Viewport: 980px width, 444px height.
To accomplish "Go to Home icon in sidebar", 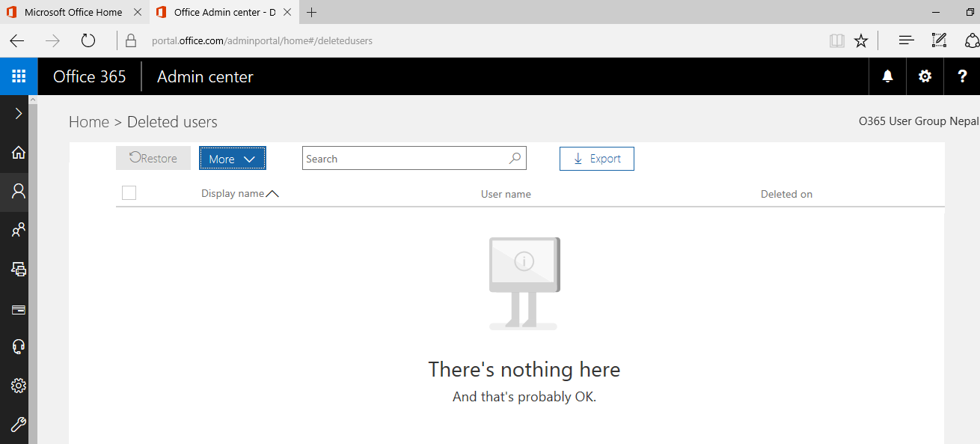I will (x=19, y=153).
